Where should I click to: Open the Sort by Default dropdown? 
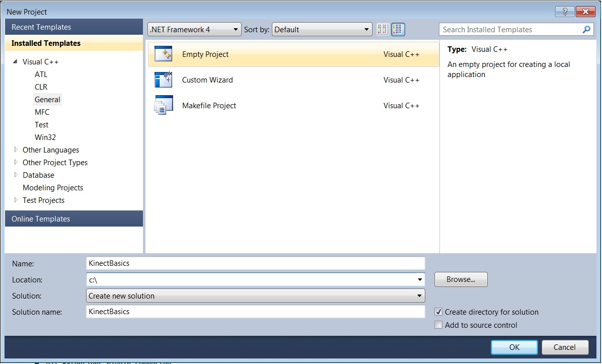322,30
